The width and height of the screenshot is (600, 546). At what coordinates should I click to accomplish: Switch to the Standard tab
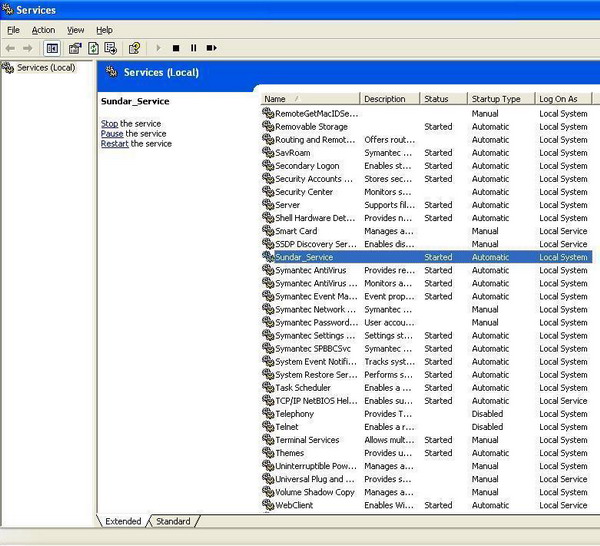coord(173,521)
